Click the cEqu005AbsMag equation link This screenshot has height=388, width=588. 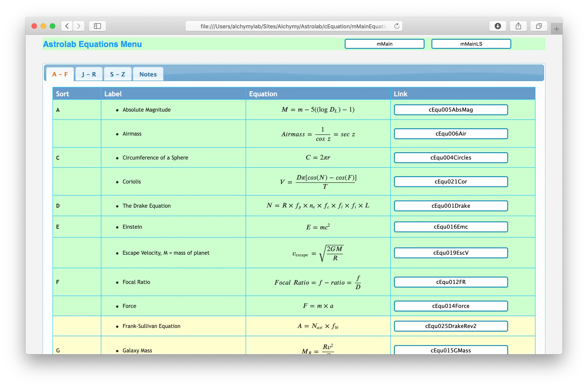tap(451, 110)
